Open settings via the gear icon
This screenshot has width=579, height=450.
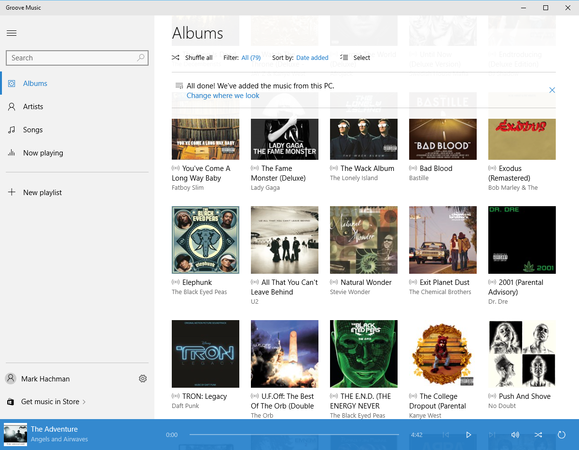[143, 378]
